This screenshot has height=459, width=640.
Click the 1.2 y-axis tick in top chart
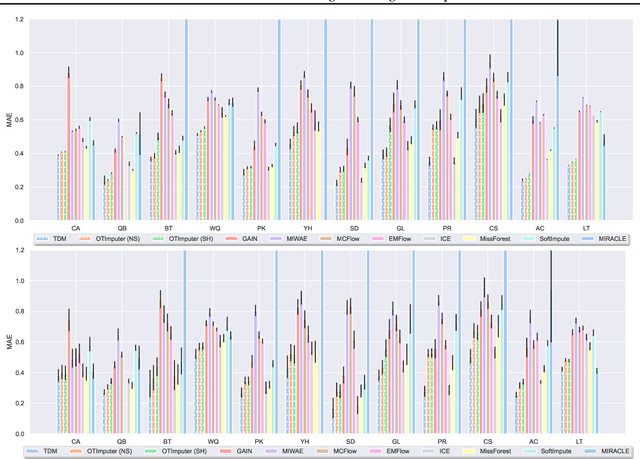(19, 18)
